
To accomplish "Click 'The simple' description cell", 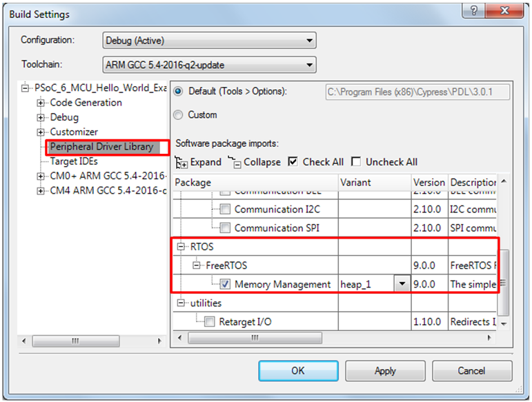I will [473, 284].
